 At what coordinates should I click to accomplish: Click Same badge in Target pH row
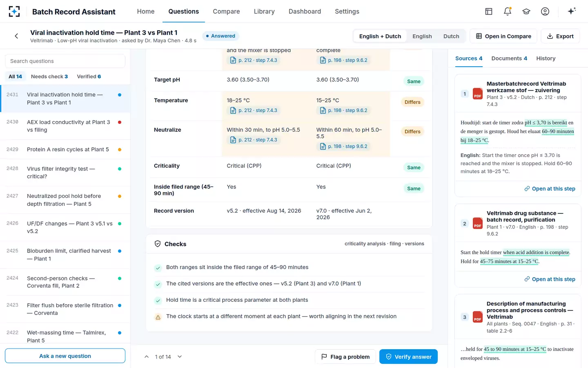tap(414, 81)
